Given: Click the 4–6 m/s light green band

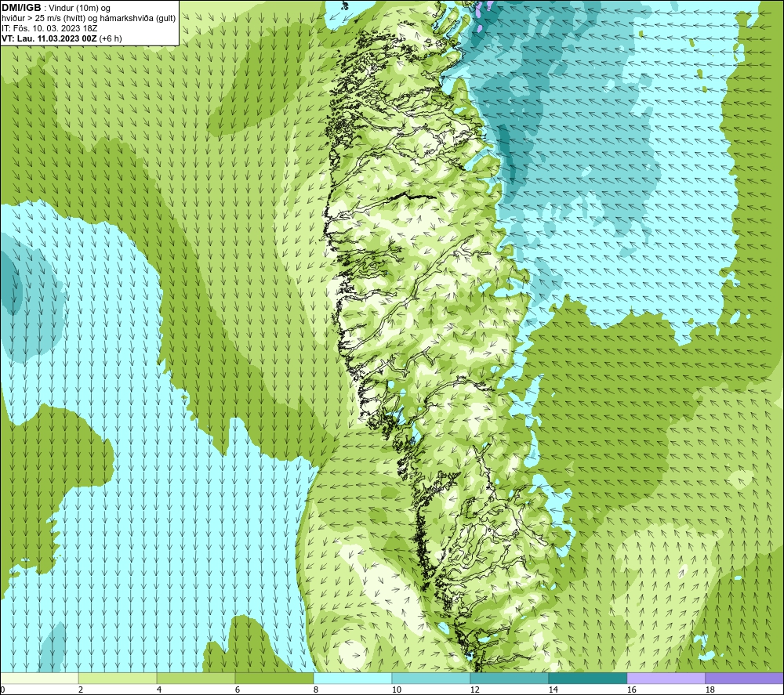Looking at the screenshot, I should (196, 678).
